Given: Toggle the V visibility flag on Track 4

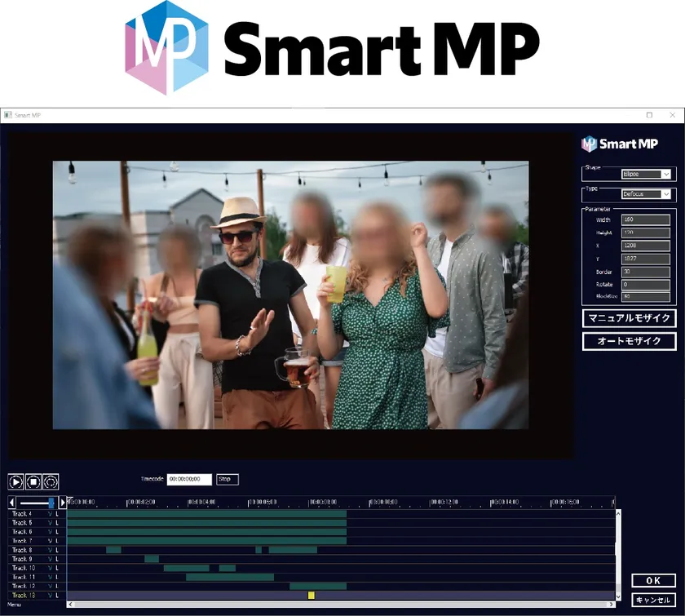Looking at the screenshot, I should 50,514.
